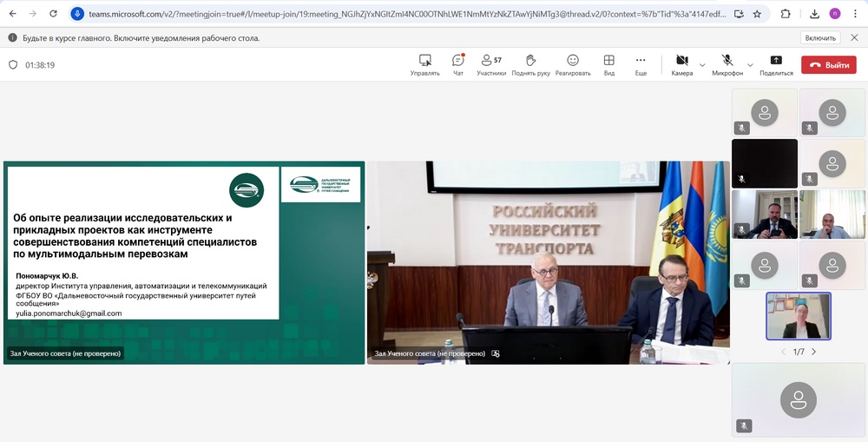Open Chrome three-dot menu
The height and width of the screenshot is (442, 868).
(x=855, y=14)
